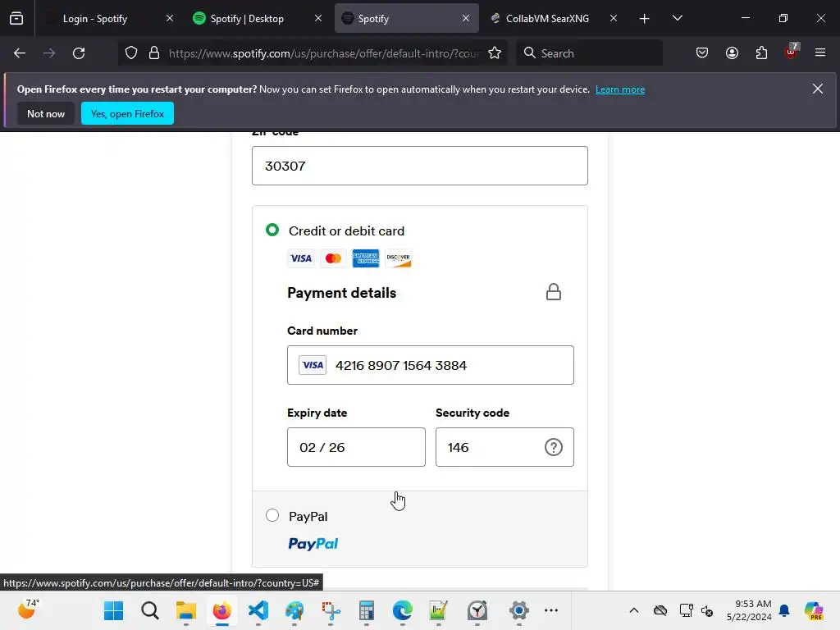The image size is (840, 630).
Task: Click the Mastercard logo
Action: pyautogui.click(x=333, y=258)
